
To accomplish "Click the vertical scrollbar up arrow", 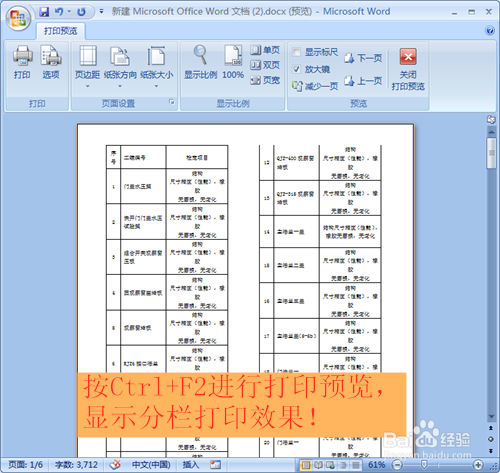I will (491, 132).
